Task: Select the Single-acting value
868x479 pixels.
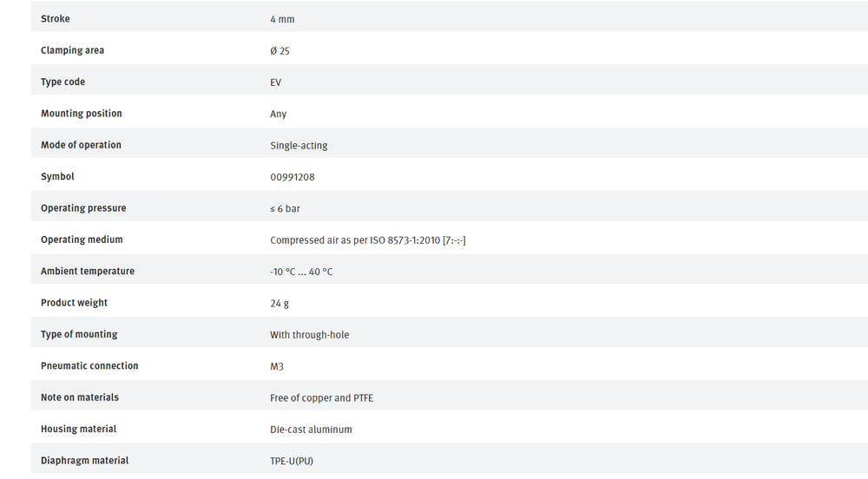Action: pyautogui.click(x=299, y=146)
